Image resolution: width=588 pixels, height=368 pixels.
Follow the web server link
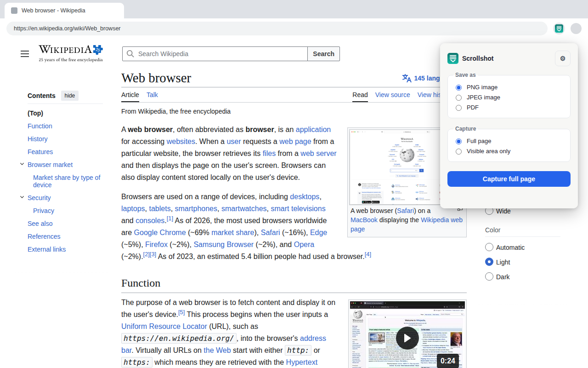[x=318, y=154]
